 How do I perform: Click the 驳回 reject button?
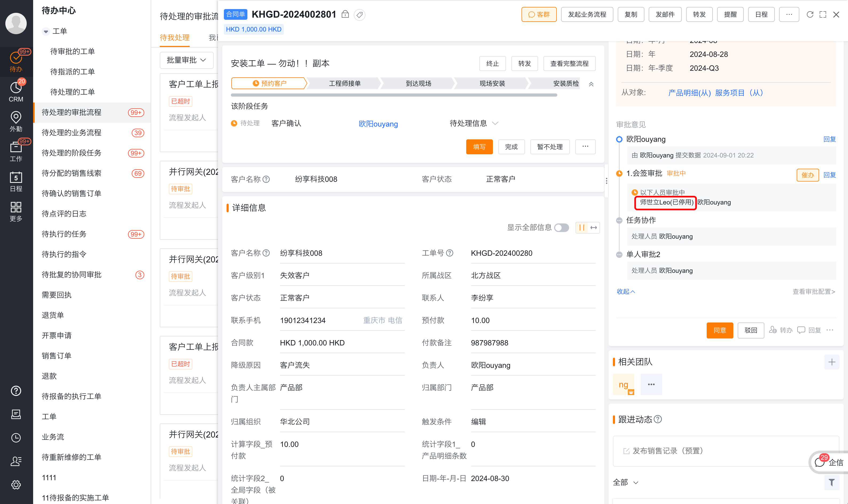pos(750,330)
